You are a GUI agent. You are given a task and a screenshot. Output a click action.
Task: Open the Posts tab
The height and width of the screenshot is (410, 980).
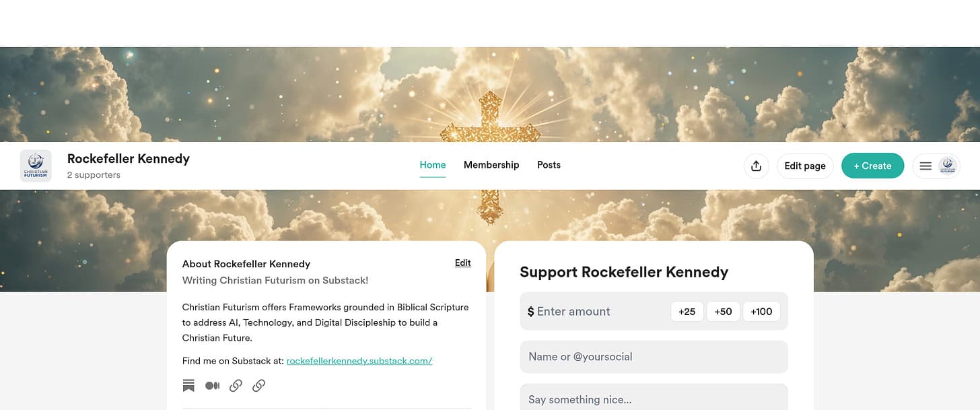pyautogui.click(x=549, y=165)
